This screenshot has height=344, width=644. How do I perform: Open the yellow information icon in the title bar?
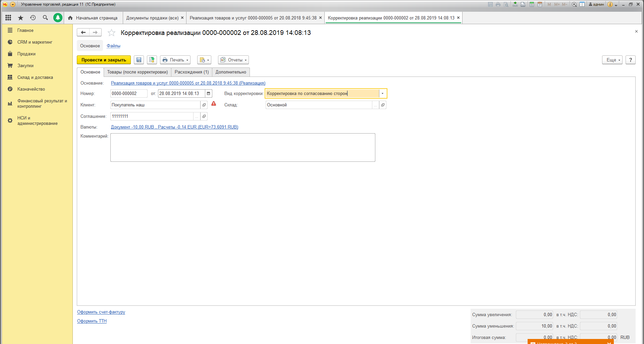pyautogui.click(x=610, y=4)
